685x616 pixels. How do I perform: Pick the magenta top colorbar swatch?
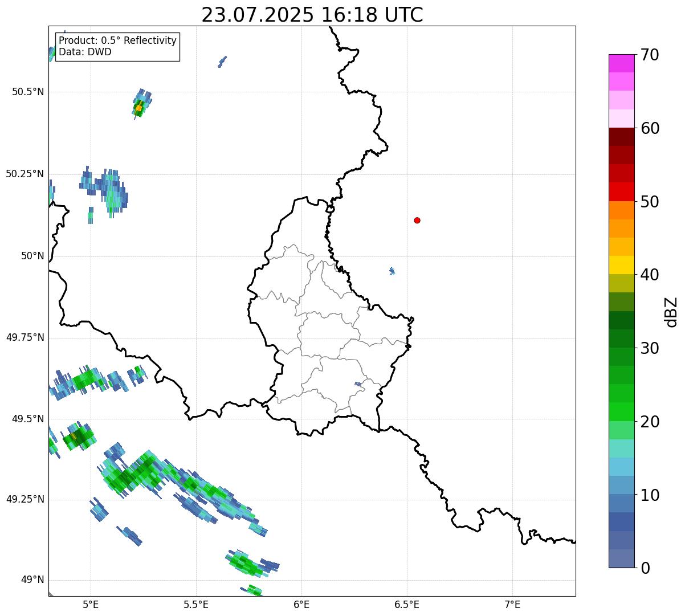[x=621, y=63]
